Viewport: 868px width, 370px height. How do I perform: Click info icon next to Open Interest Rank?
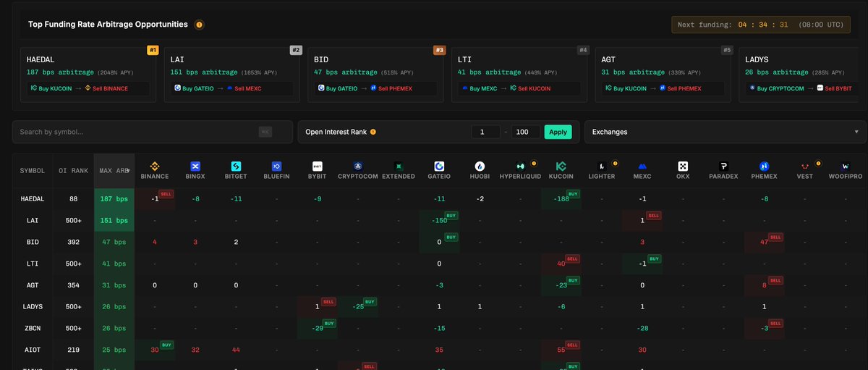point(373,133)
